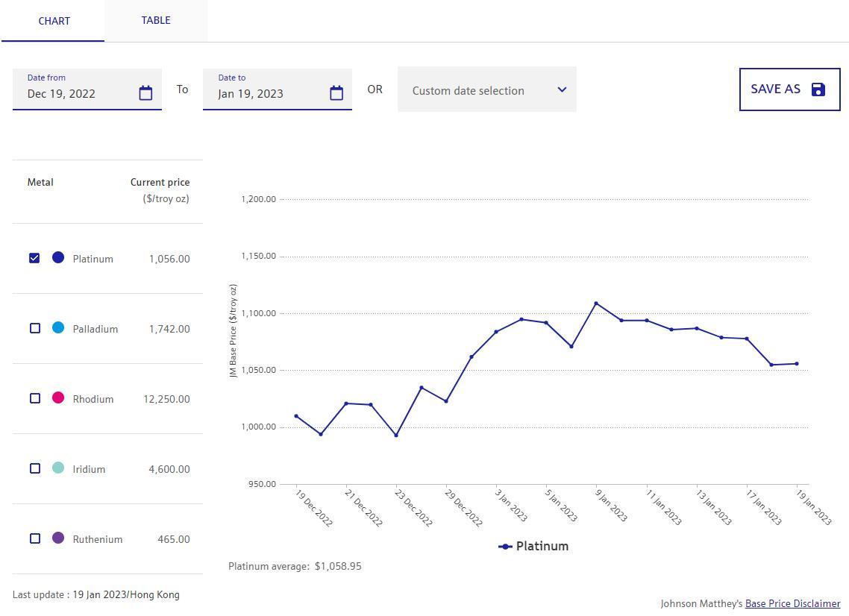Open the Date to calendar icon
The width and height of the screenshot is (849, 616).
(336, 93)
